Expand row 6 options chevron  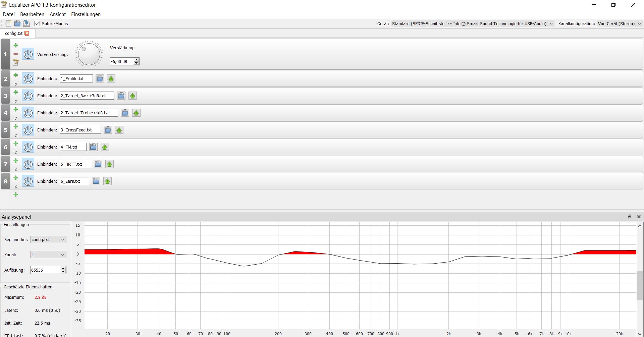pyautogui.click(x=16, y=153)
